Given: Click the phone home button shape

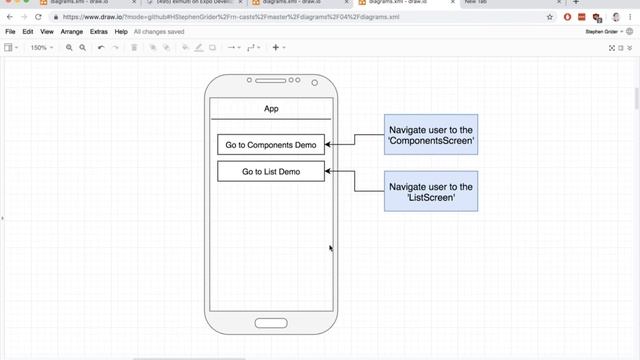Looking at the screenshot, I should coord(271,323).
